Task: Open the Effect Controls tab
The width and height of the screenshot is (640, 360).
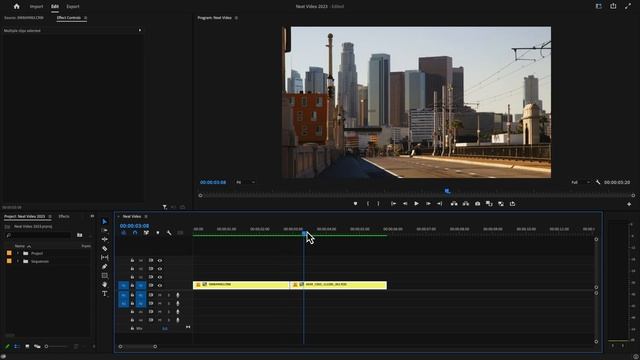Action: tap(69, 18)
